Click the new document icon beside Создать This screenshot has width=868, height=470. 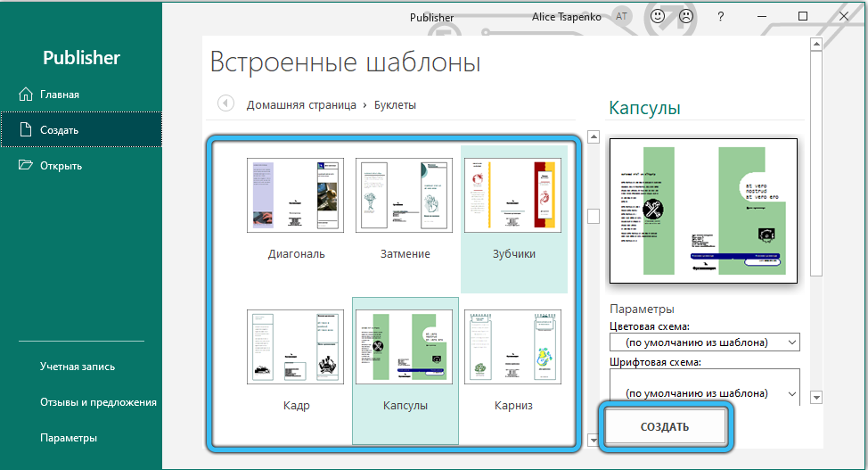click(x=26, y=129)
